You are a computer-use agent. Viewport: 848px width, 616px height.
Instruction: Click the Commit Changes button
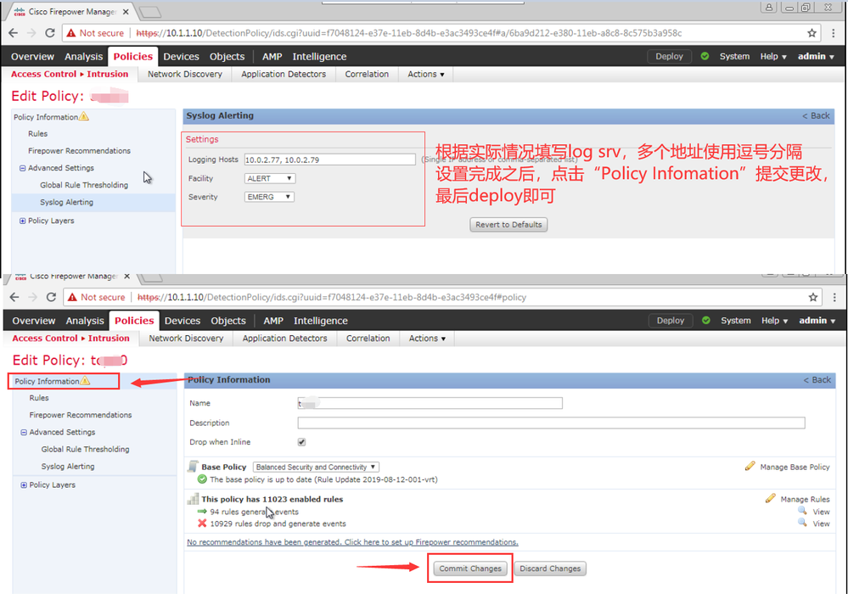470,568
